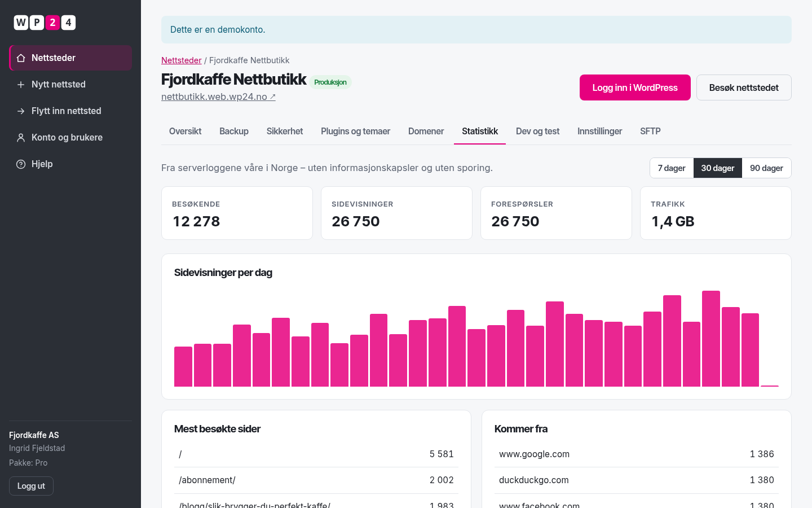
Task: Click the arrow icon for Flytt inn nettsted
Action: click(x=21, y=111)
